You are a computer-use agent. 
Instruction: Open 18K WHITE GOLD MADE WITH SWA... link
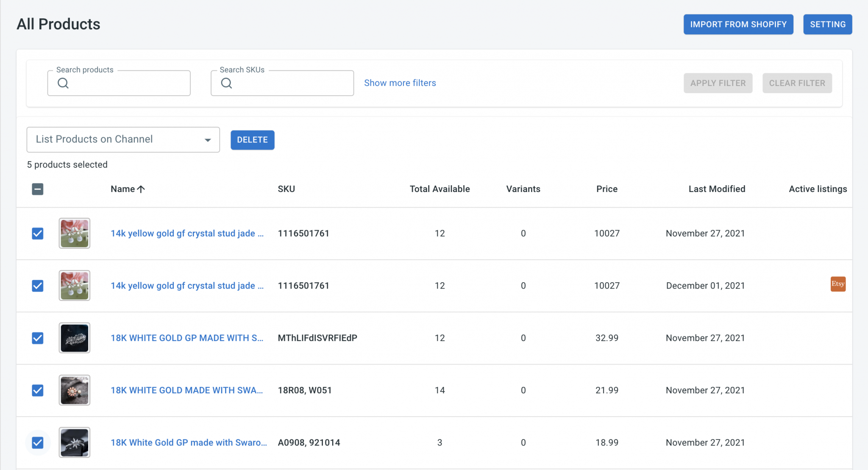pos(186,390)
